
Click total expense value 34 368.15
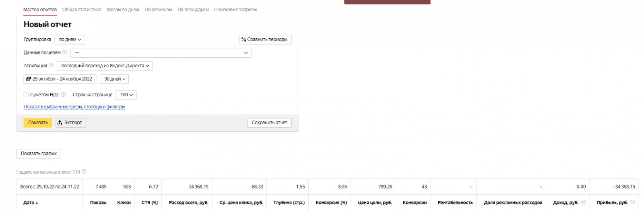point(198,187)
